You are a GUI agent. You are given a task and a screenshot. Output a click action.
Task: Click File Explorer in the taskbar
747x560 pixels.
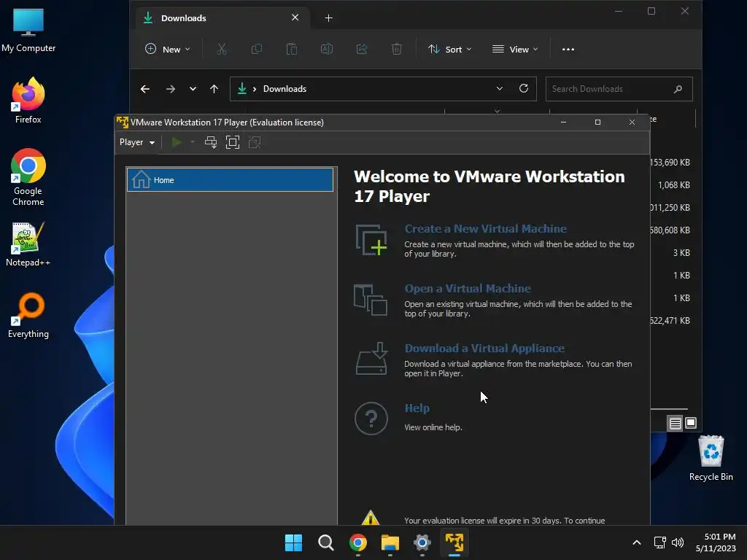pyautogui.click(x=390, y=542)
